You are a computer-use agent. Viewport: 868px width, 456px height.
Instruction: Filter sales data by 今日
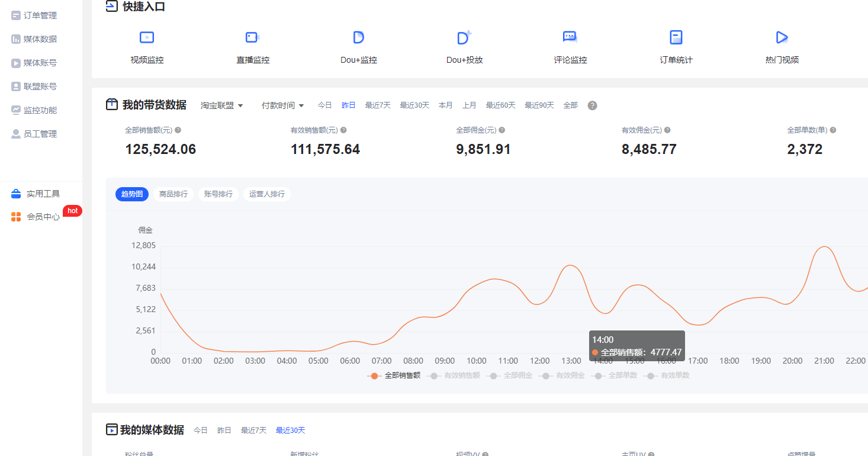324,105
